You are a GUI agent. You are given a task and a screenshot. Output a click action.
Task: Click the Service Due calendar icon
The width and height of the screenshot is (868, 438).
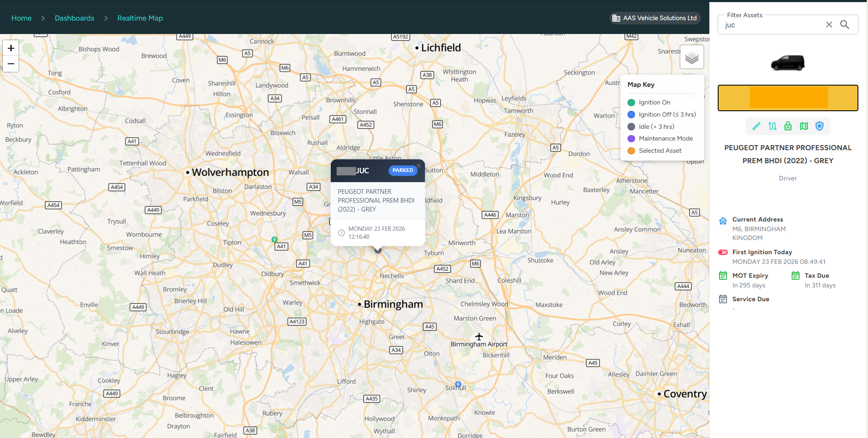click(x=723, y=299)
